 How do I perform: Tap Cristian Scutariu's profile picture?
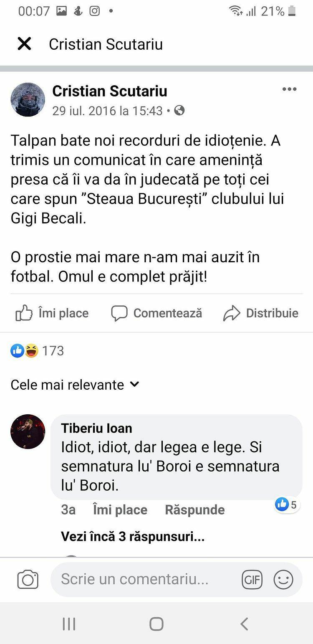[x=28, y=99]
